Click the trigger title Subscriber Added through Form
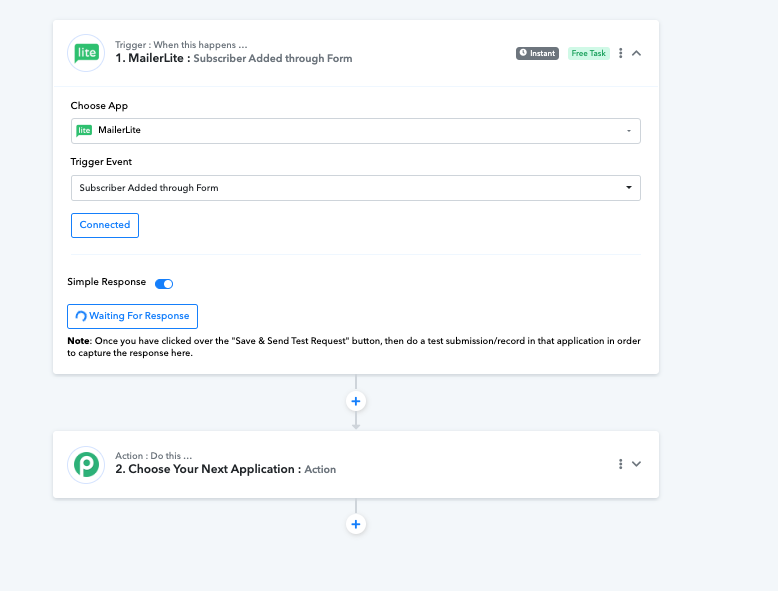Viewport: 778px width, 591px height. point(272,59)
